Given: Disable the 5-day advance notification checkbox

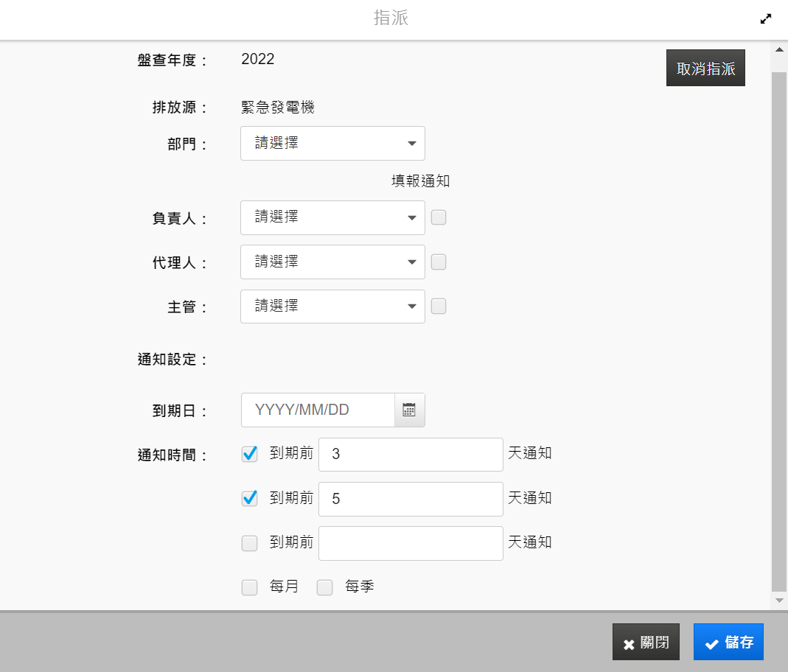Looking at the screenshot, I should 250,499.
